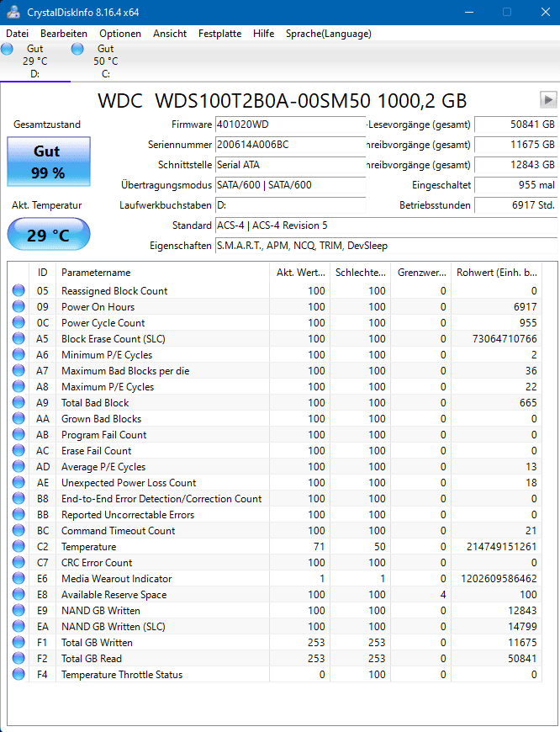This screenshot has height=732, width=560.
Task: Click the 29 °C temperature button
Action: coord(49,235)
